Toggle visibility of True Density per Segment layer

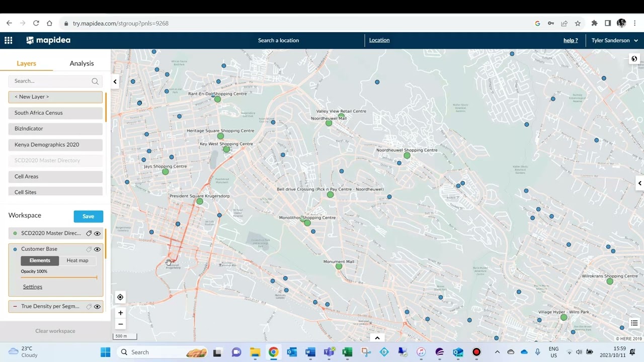(x=97, y=306)
